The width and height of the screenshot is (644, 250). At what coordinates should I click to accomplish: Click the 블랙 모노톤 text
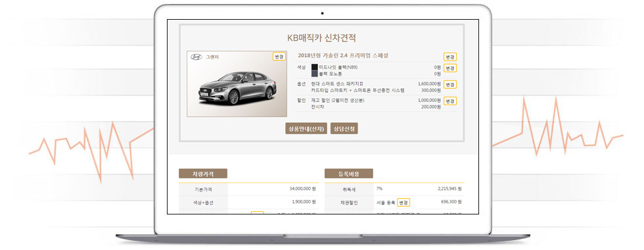pyautogui.click(x=330, y=74)
